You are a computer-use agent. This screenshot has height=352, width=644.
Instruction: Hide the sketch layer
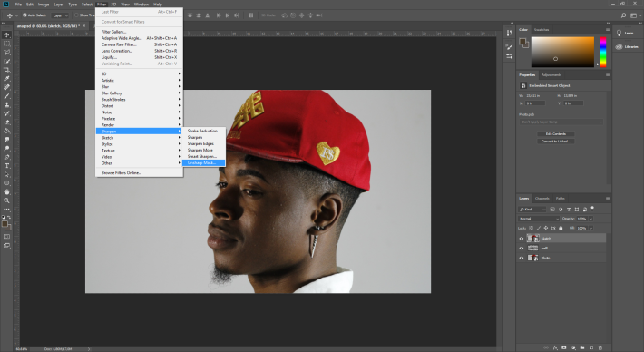click(x=522, y=239)
